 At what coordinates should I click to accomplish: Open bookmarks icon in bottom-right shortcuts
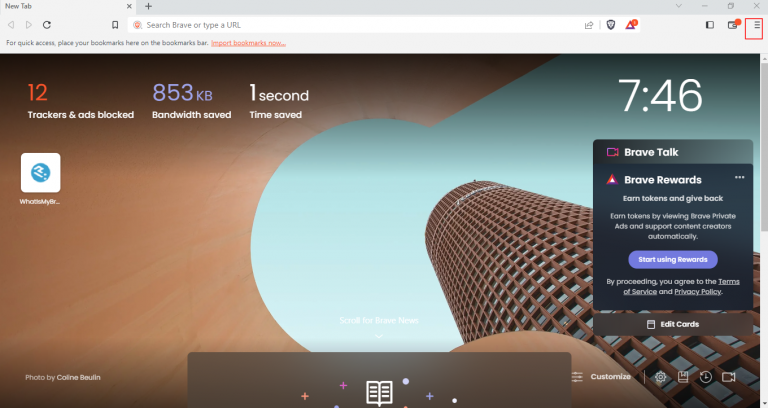[x=683, y=377]
